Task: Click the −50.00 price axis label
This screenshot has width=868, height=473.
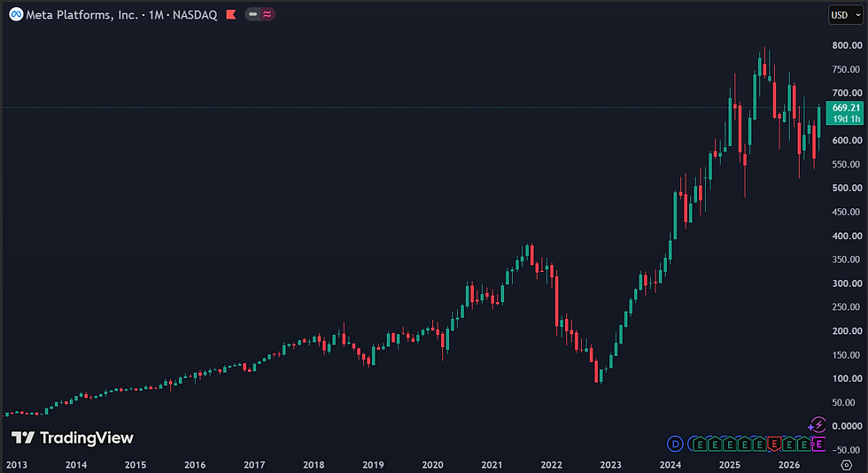Action: click(847, 450)
